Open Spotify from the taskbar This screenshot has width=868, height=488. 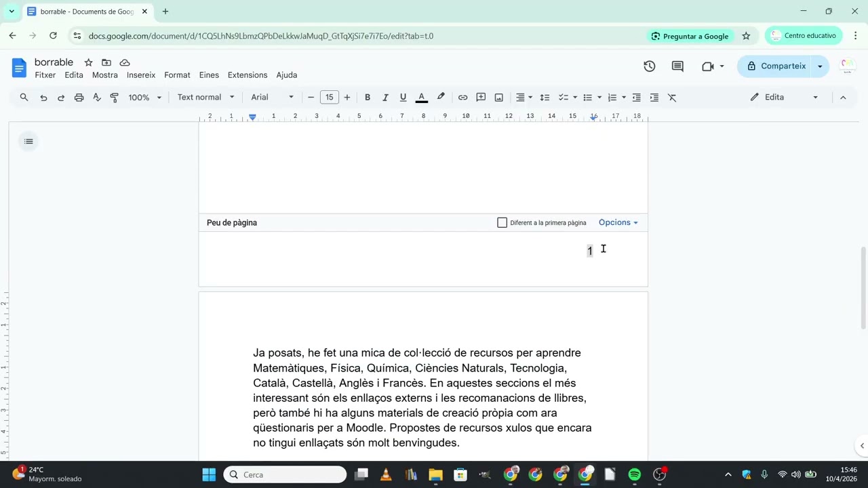635,474
